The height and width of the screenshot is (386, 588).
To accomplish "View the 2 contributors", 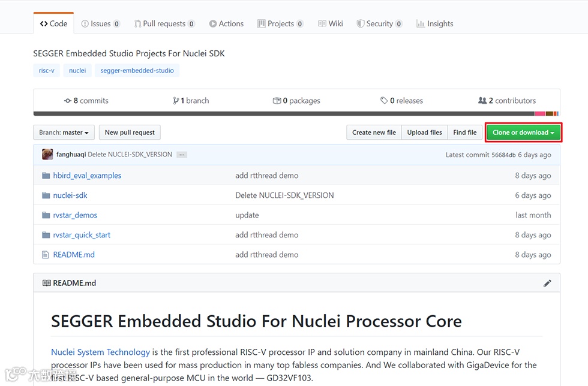I will click(507, 101).
